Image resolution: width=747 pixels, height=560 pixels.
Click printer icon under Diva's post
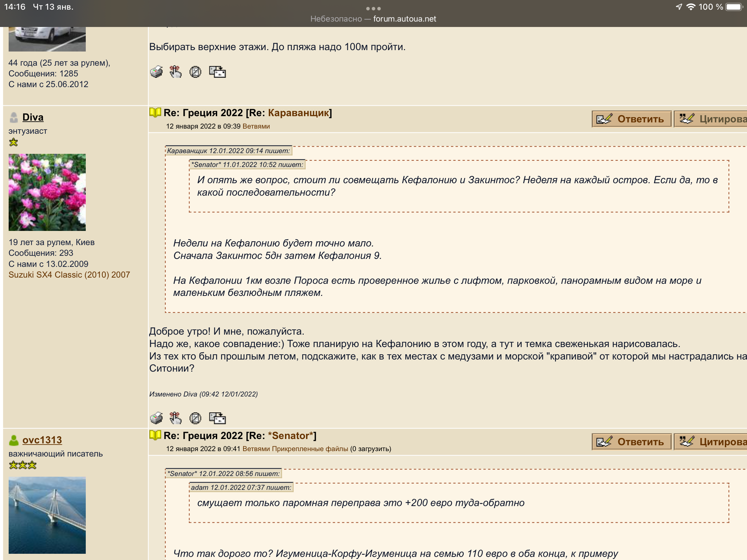(x=156, y=418)
